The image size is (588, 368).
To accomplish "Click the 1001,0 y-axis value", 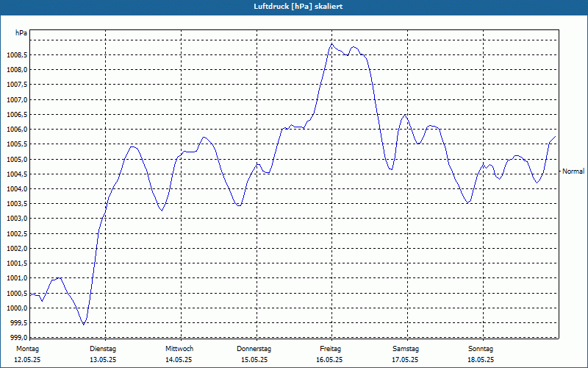I will (x=17, y=278).
